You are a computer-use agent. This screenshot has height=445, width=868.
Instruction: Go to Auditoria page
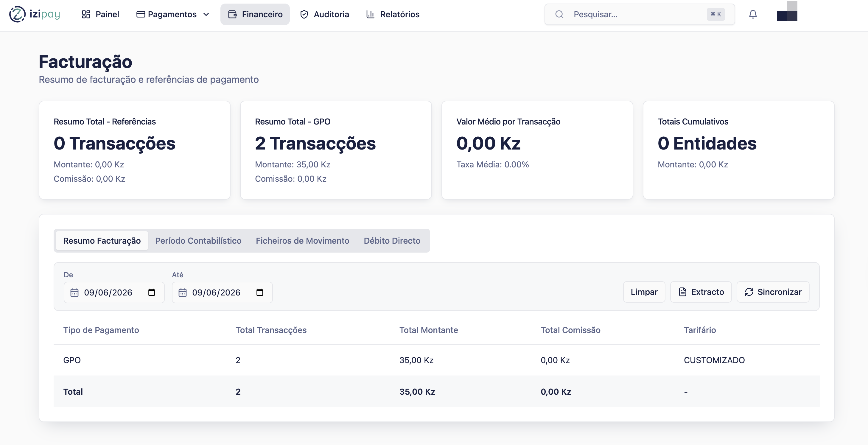click(x=324, y=14)
